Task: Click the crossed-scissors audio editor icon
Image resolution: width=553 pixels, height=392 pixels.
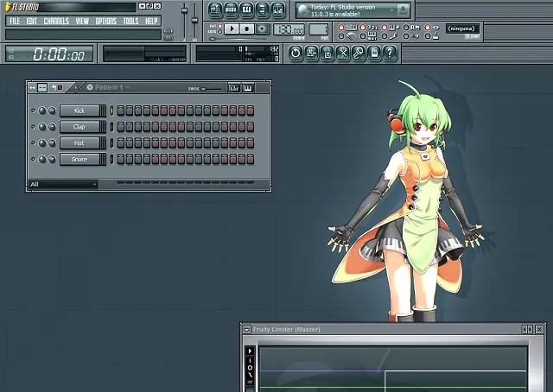Action: click(342, 54)
